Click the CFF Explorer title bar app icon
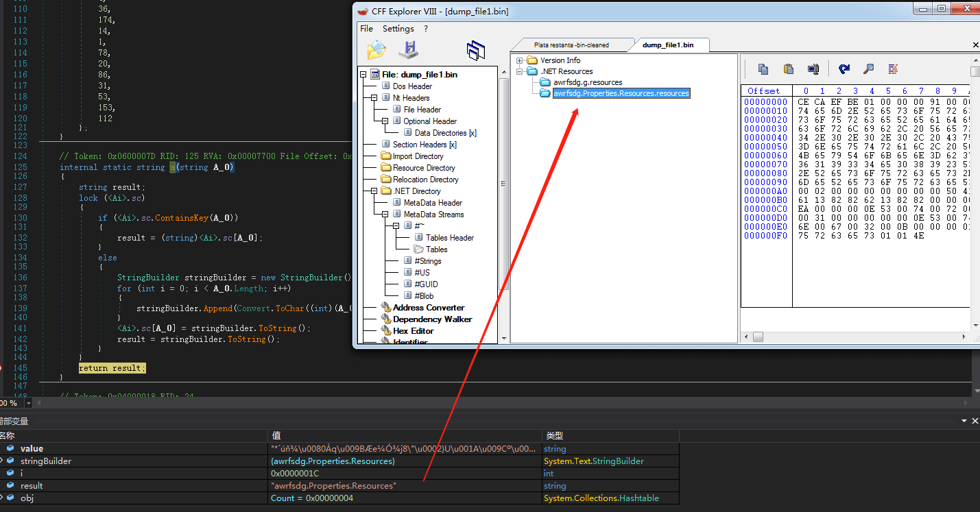980x512 pixels. pyautogui.click(x=363, y=12)
